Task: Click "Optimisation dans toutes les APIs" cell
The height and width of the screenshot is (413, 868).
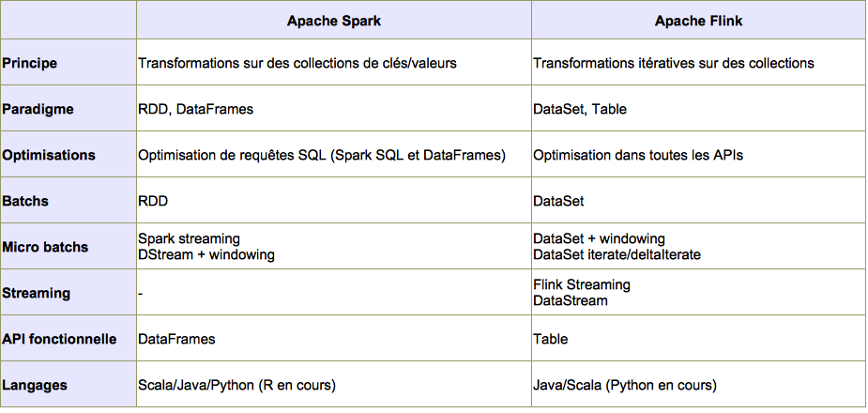Action: point(637,155)
